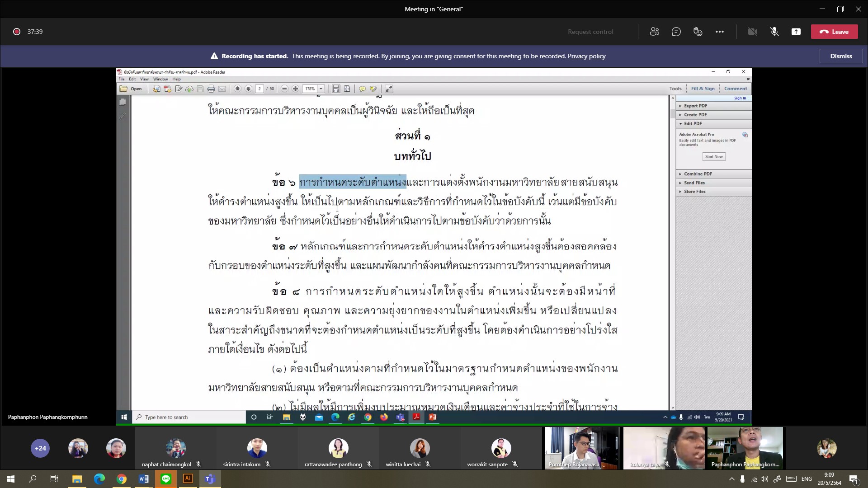Image resolution: width=868 pixels, height=488 pixels.
Task: Open the Fill & Sign pane
Action: pos(703,89)
